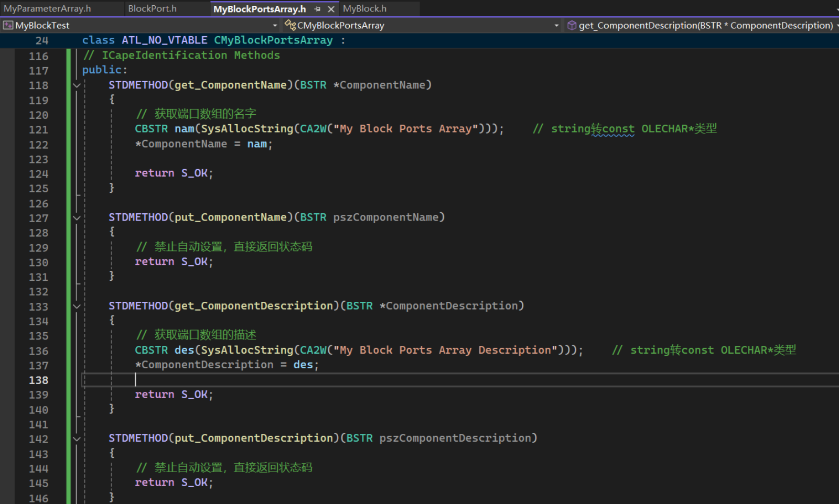Click the CMyBlockPortsArray class icon
Viewport: 839px width, 504px height.
point(290,25)
